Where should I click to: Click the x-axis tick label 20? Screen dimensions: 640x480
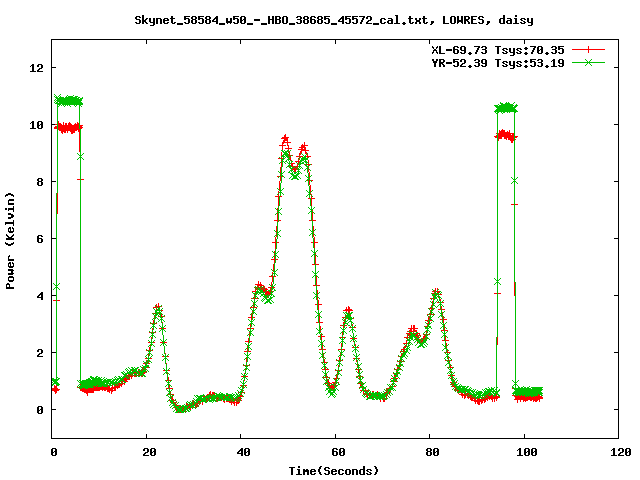[x=149, y=452]
